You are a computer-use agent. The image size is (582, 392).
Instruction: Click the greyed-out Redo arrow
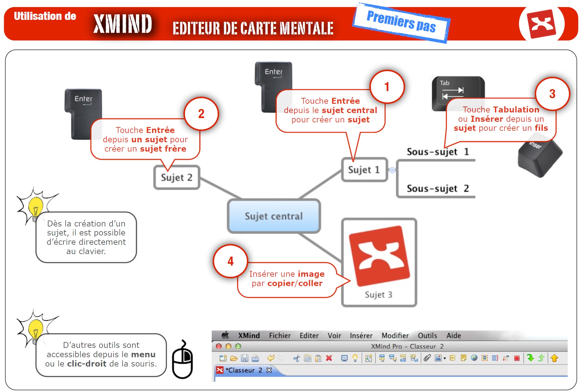coord(281,358)
